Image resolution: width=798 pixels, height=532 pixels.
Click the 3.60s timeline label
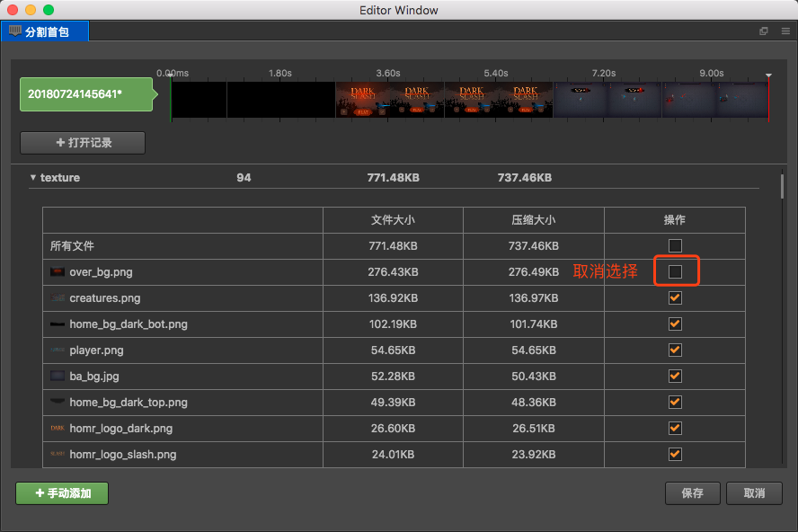(x=388, y=74)
